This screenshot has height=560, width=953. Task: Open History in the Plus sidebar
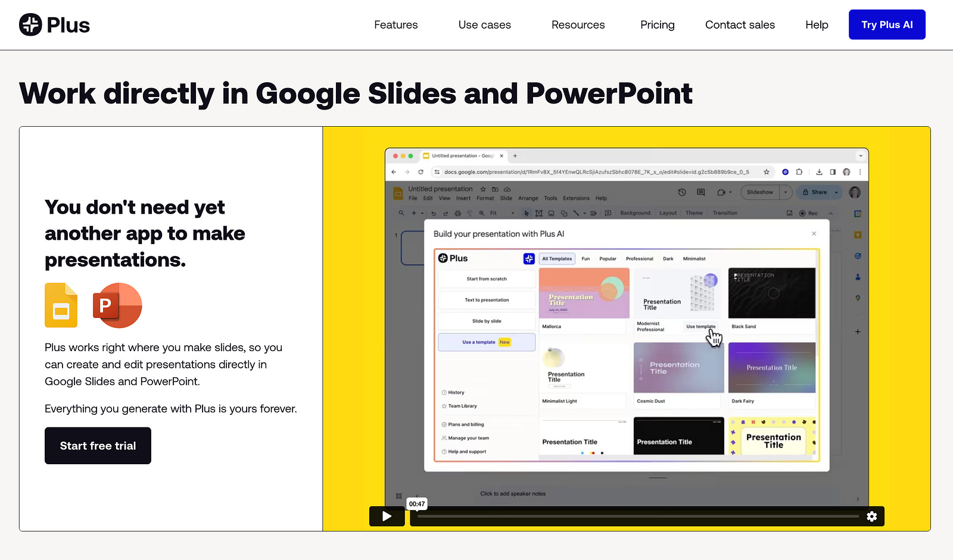(x=453, y=393)
